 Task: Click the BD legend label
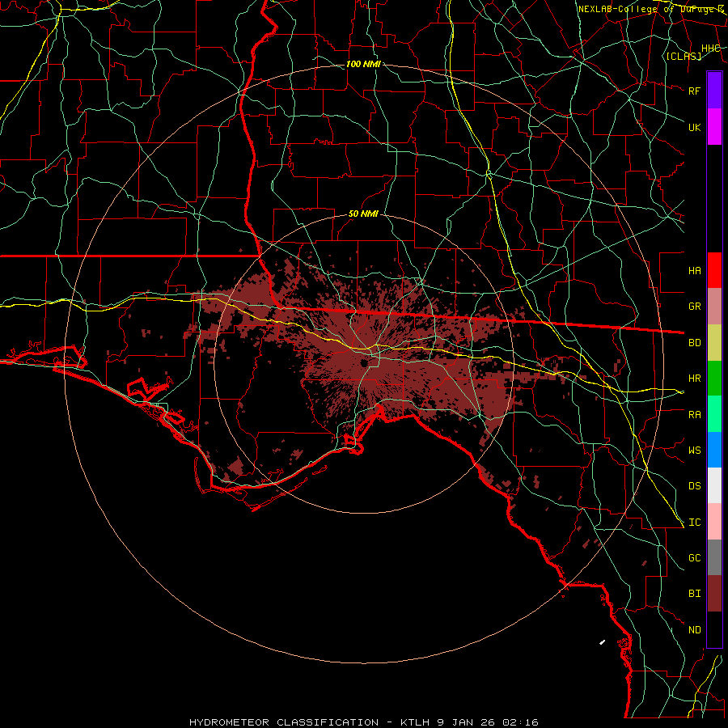694,343
